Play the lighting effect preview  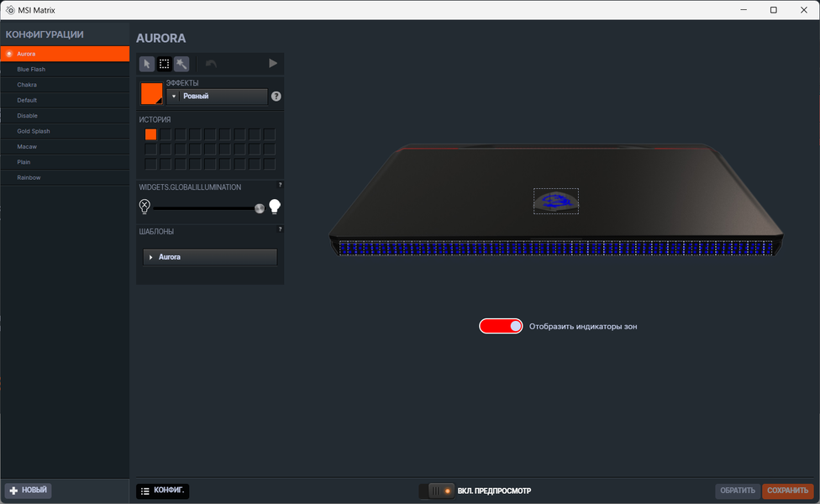tap(273, 63)
